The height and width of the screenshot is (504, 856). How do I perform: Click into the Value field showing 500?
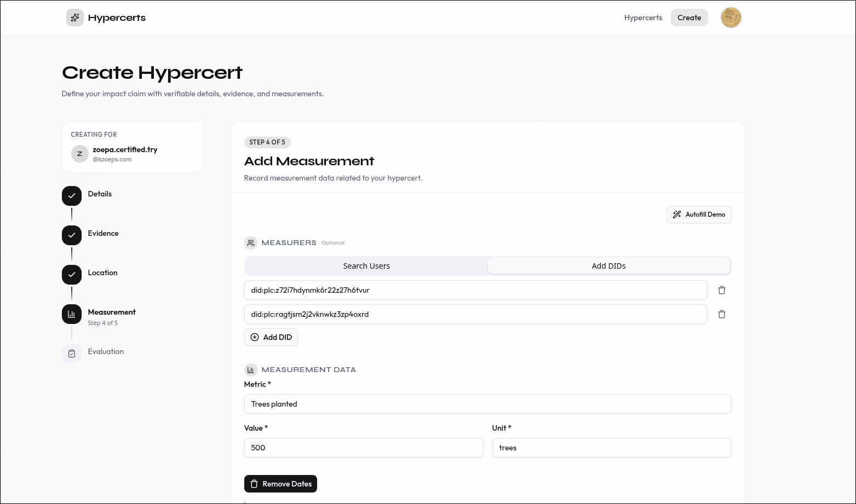(x=364, y=448)
